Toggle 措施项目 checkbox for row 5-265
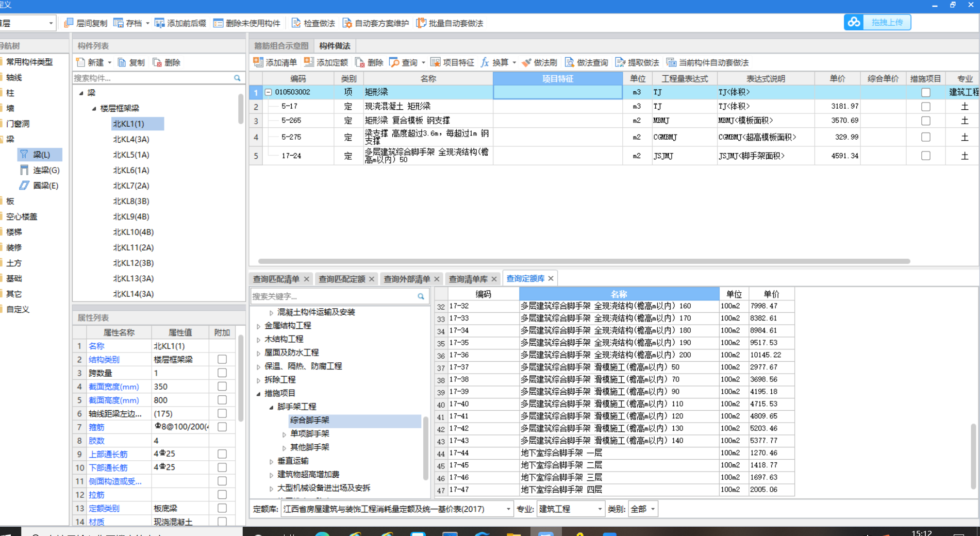This screenshot has height=536, width=980. pos(926,121)
